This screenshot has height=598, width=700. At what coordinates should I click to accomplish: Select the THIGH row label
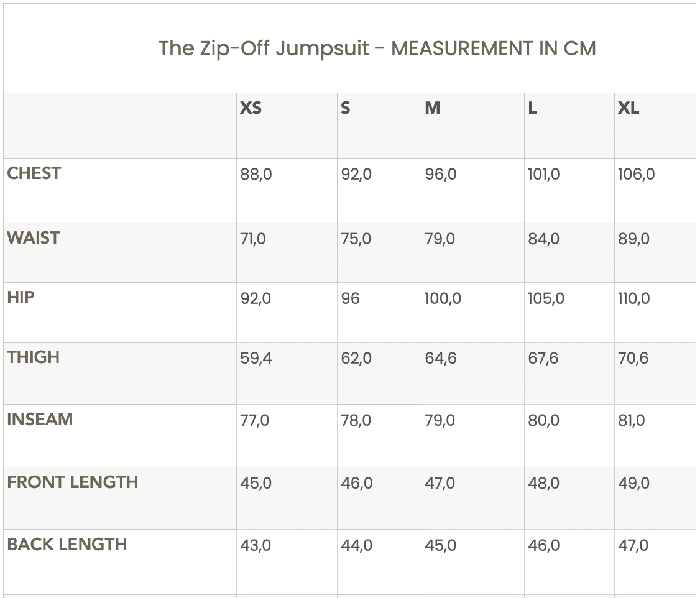point(34,357)
